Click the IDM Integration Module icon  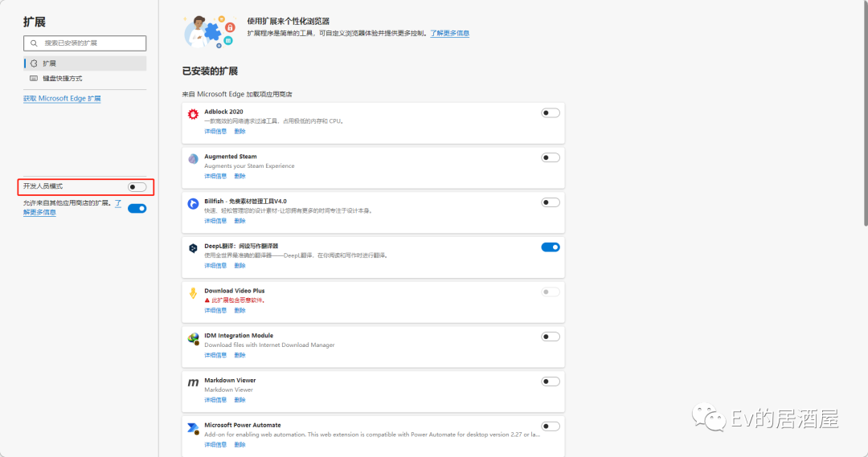[193, 339]
